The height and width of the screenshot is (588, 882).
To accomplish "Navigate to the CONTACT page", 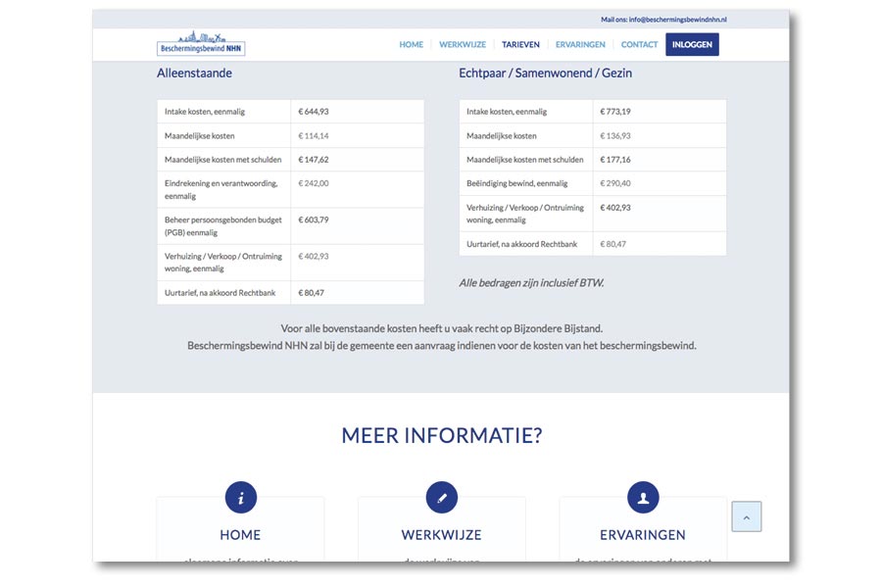I will [639, 45].
